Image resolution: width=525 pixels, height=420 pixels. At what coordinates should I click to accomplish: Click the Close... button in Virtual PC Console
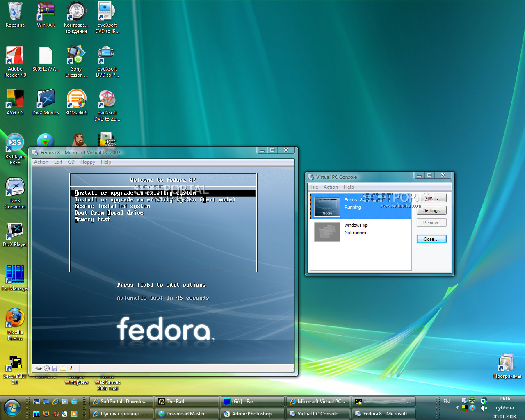click(x=431, y=239)
